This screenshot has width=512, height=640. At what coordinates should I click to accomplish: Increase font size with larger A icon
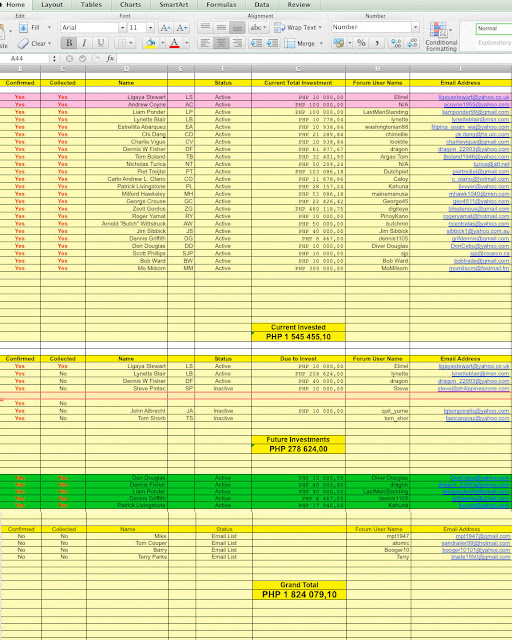[x=165, y=28]
